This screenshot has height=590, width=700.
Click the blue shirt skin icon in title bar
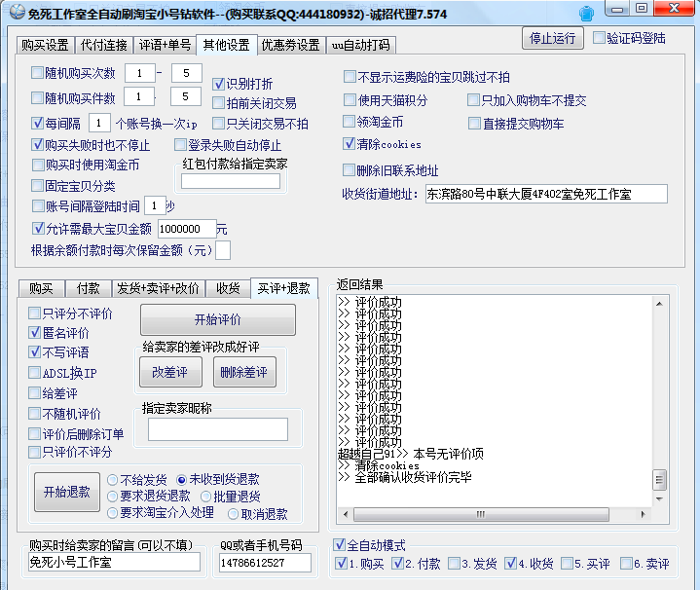click(587, 14)
